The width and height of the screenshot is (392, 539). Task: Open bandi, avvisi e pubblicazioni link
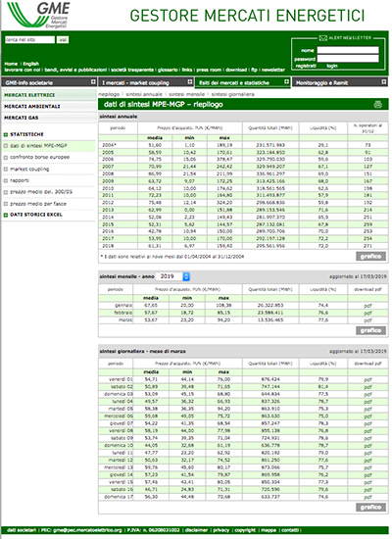tap(75, 70)
